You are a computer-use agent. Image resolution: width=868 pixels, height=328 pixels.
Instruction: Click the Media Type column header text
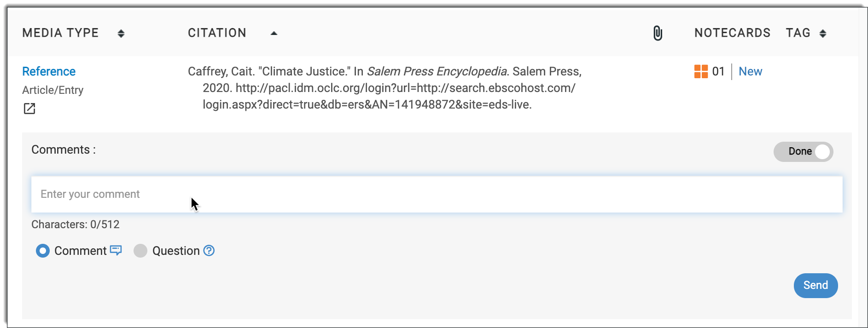pyautogui.click(x=60, y=33)
